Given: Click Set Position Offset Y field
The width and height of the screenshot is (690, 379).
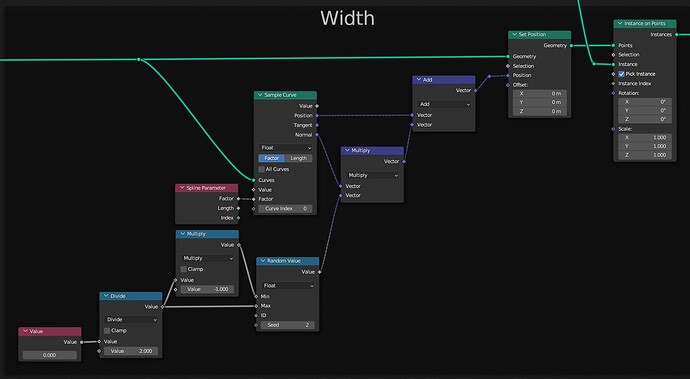Looking at the screenshot, I should point(540,103).
